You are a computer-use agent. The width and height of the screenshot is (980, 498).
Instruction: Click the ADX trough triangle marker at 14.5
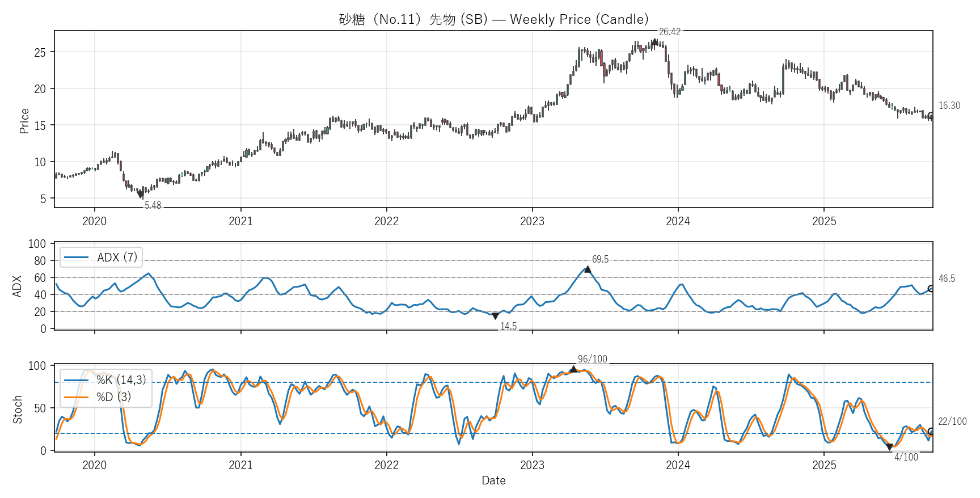(x=495, y=316)
